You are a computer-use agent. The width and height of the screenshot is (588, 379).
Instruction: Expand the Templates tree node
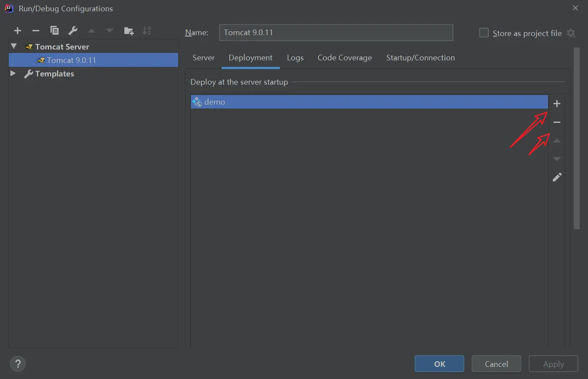click(13, 73)
